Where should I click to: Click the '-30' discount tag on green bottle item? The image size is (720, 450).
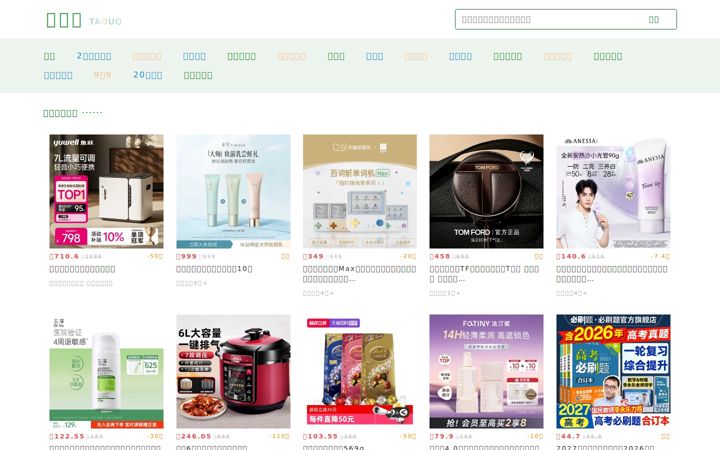pos(155,436)
